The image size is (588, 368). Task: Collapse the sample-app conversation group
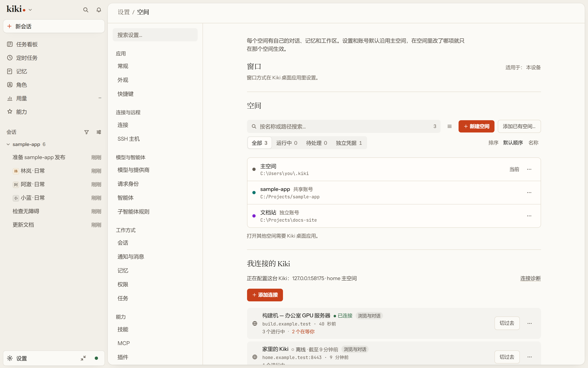(8, 144)
